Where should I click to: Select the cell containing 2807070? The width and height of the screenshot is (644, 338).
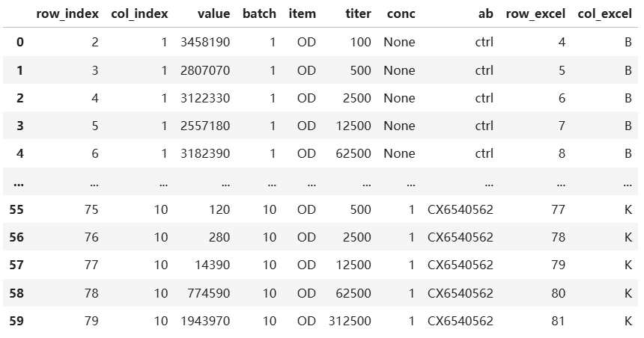tap(205, 70)
